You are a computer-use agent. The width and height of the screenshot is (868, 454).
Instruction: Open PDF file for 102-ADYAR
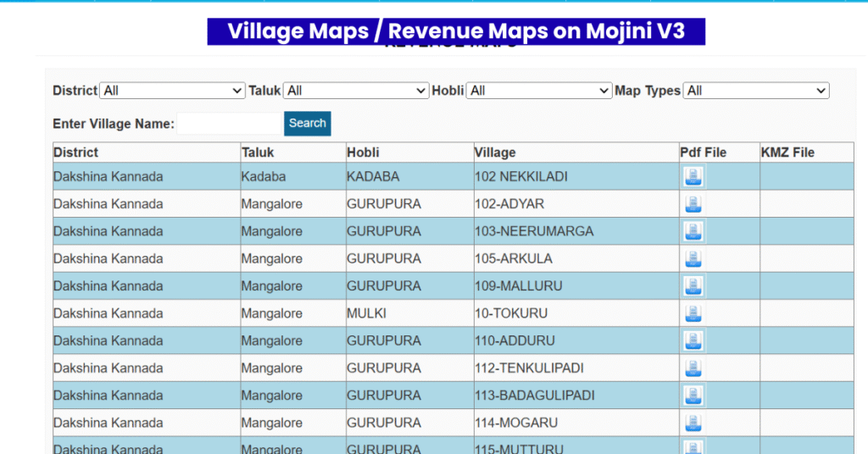(693, 204)
